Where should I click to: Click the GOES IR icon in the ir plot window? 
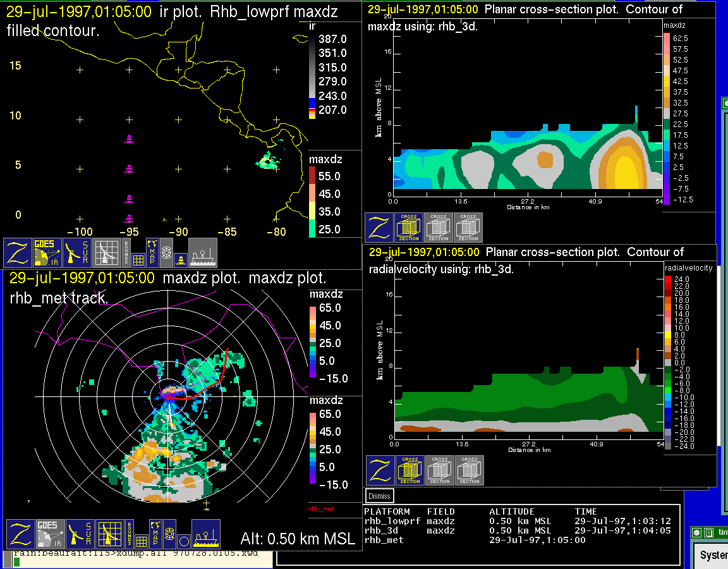point(48,253)
